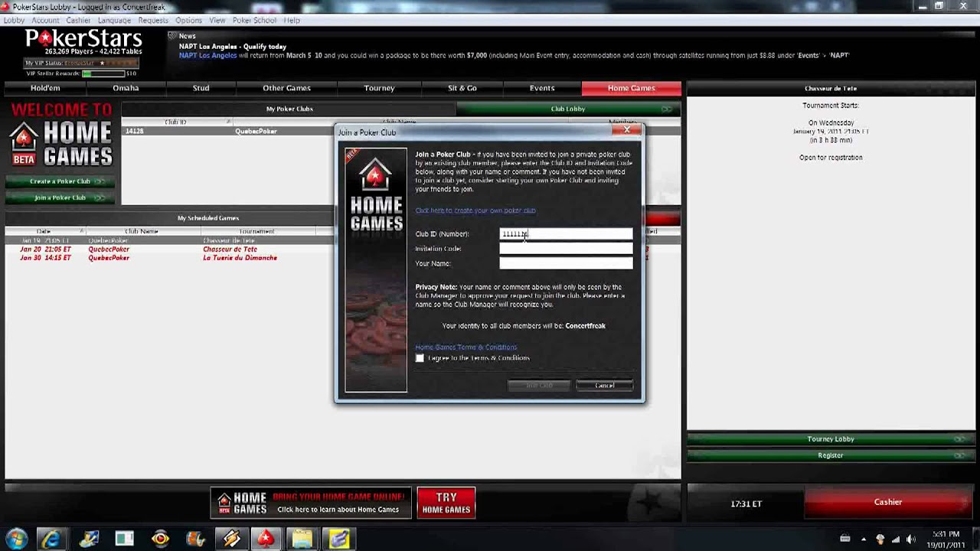Sort the clubs by the Club ID column
Viewport: 980px width, 551px height.
(x=176, y=122)
